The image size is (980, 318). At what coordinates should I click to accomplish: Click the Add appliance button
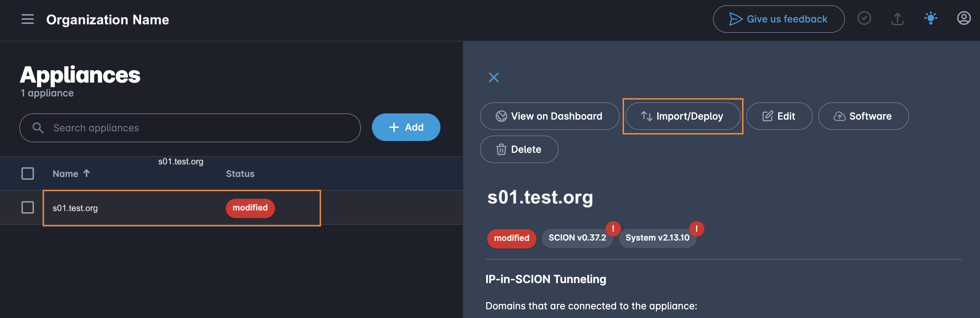pyautogui.click(x=406, y=127)
